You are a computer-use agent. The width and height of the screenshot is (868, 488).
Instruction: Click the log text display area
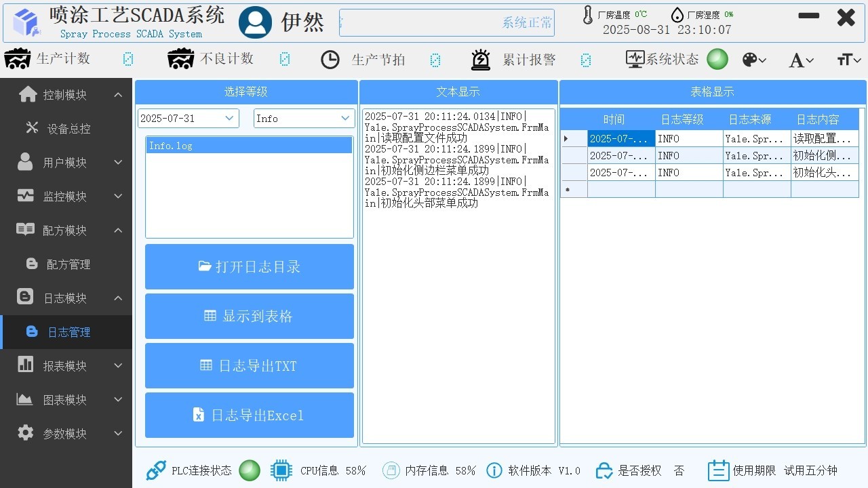458,276
